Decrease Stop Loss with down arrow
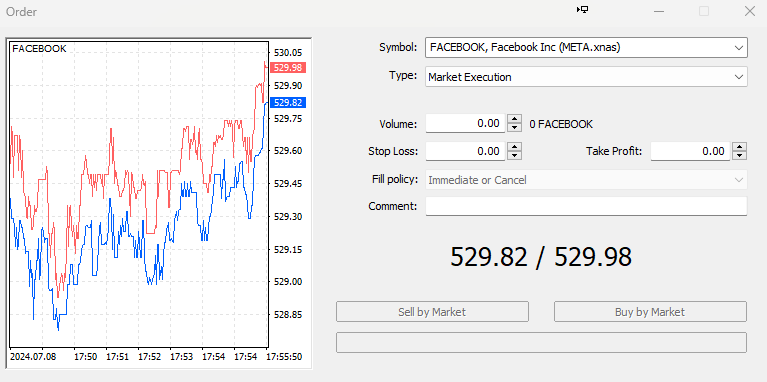The image size is (767, 382). [x=514, y=156]
